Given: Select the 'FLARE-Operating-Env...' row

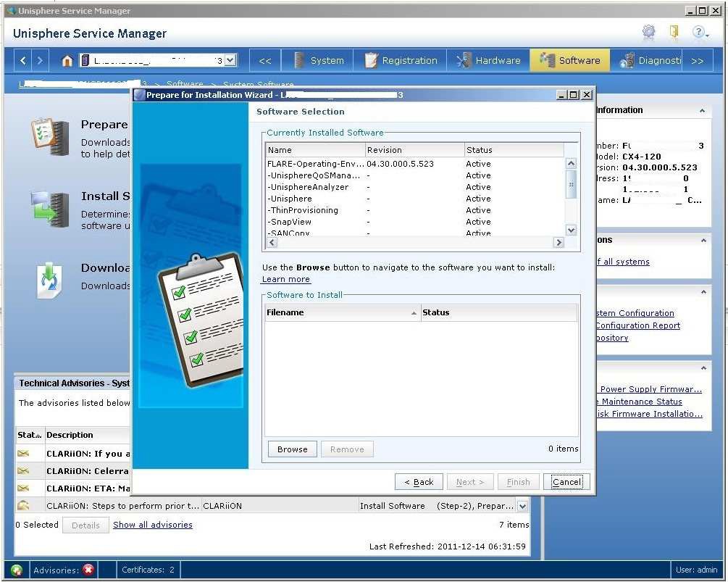Looking at the screenshot, I should point(414,164).
